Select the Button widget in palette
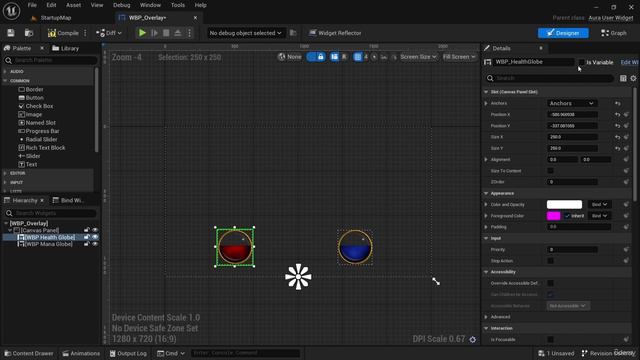This screenshot has height=360, width=640. pyautogui.click(x=31, y=98)
